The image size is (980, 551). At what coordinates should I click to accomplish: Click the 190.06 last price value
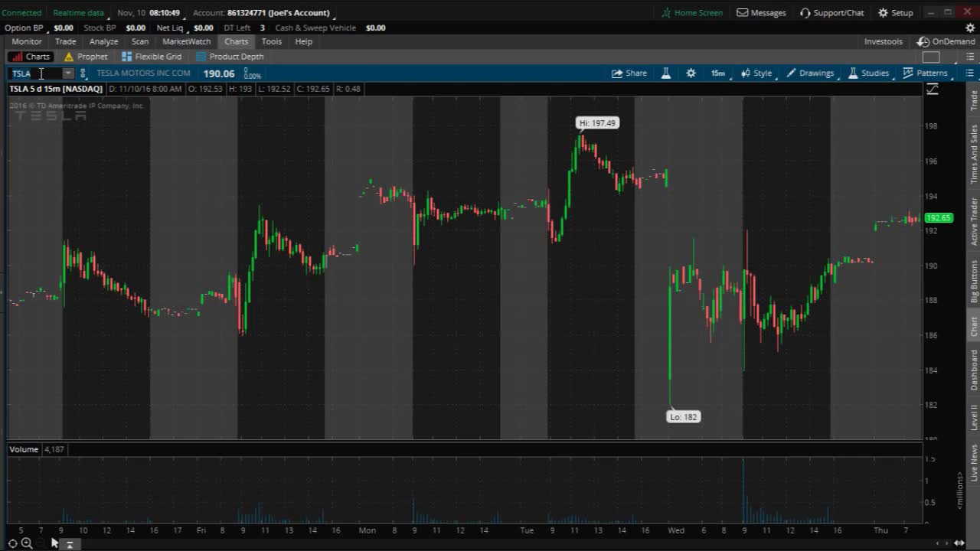[219, 73]
